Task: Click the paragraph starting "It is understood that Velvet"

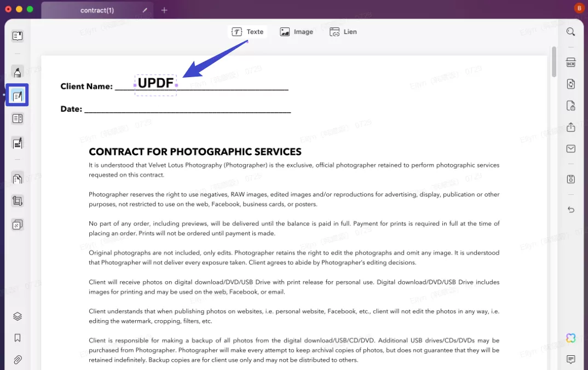Action: click(294, 170)
